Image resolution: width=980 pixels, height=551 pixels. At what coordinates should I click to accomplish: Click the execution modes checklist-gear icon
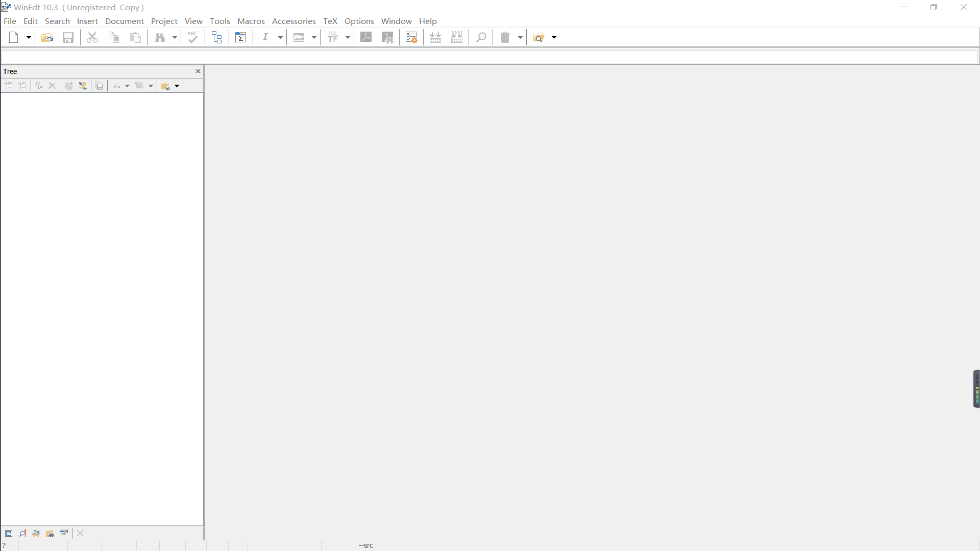[x=411, y=37]
